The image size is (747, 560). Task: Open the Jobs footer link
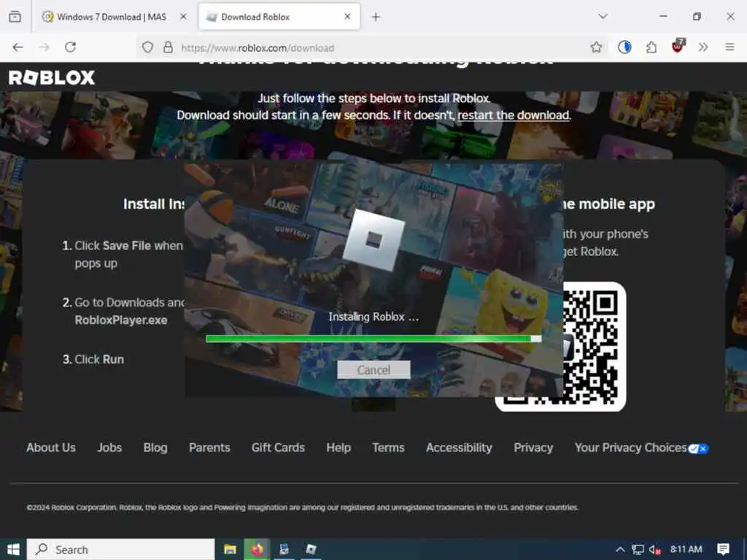click(x=109, y=448)
